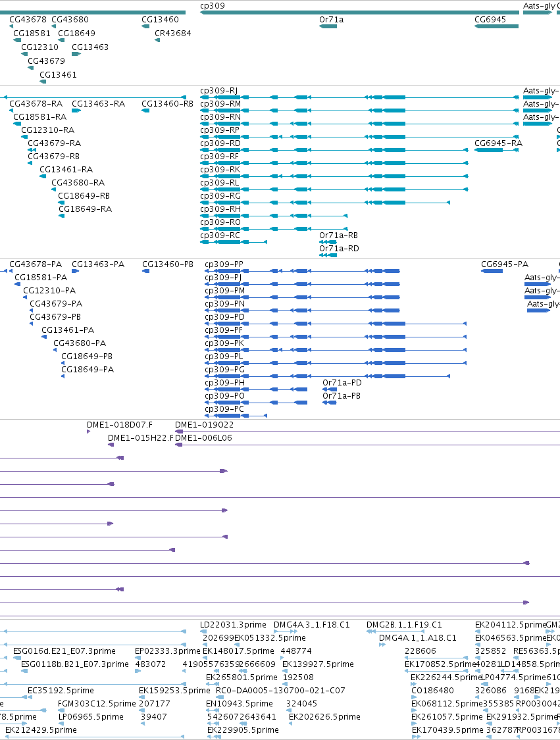The height and width of the screenshot is (740, 560).
Task: Select EST RC0-DA0005-130700-021-C07
Action: point(280,691)
